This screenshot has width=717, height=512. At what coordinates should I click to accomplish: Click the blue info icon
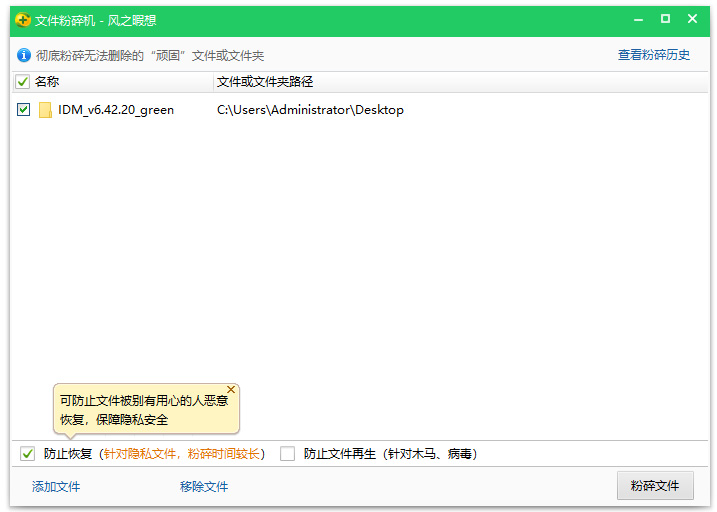(24, 55)
